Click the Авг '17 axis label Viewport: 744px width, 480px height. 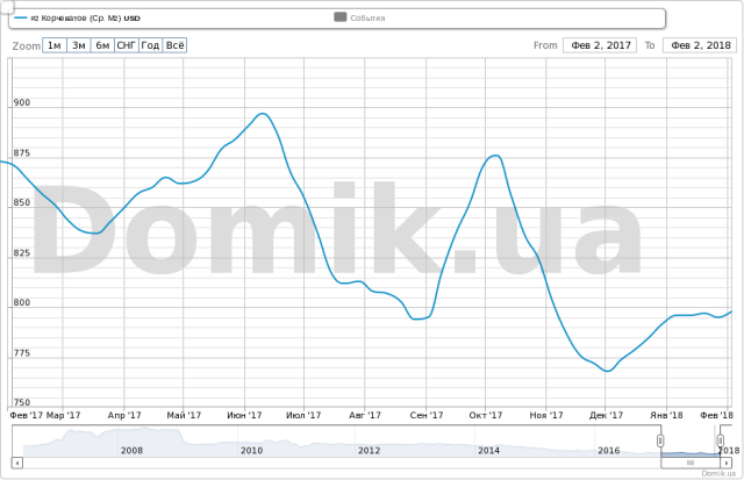tap(365, 415)
